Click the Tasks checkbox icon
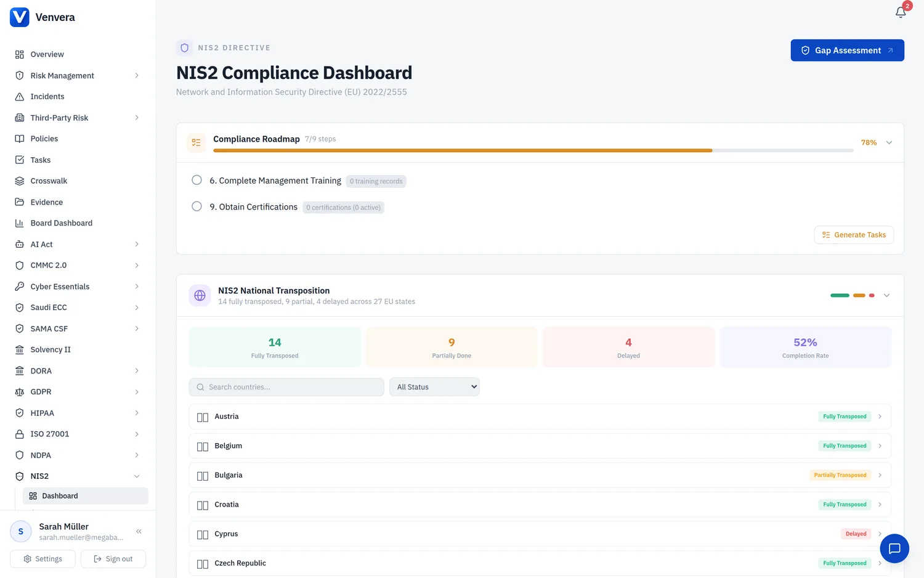Screen dimensions: 924x578 [20, 160]
